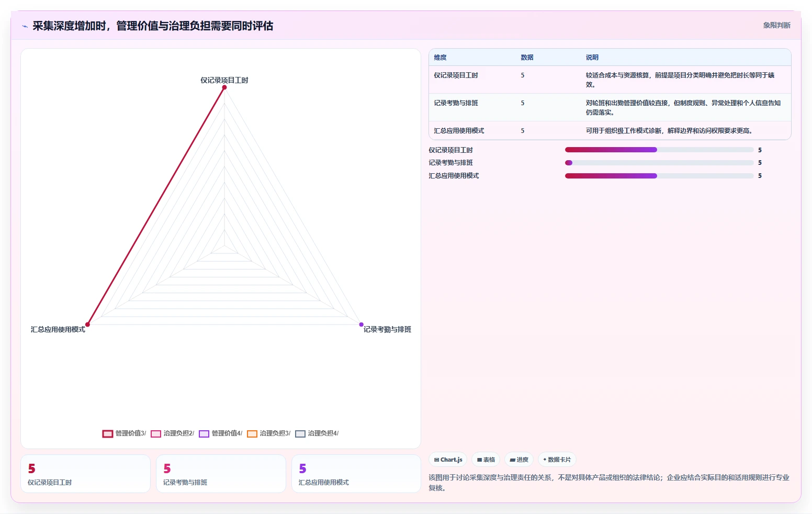Click the description starting 对轮班和出勤管理价值较直接
812x514 pixels.
(683, 107)
